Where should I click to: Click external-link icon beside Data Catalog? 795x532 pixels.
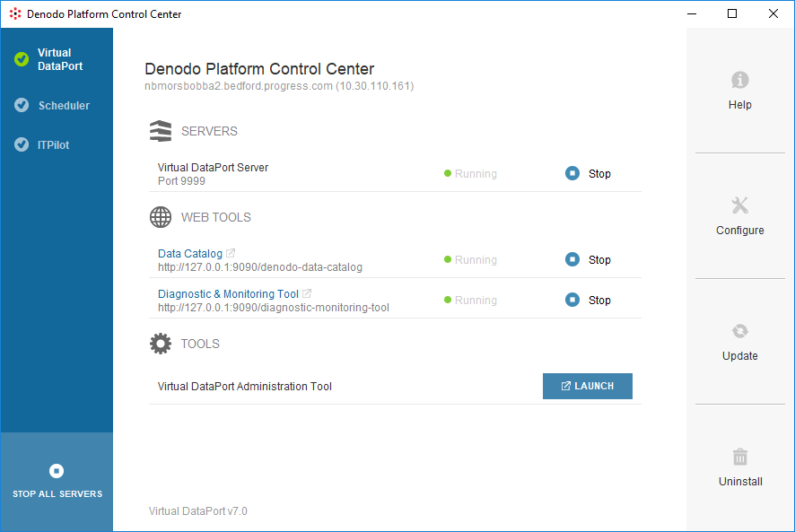point(231,254)
